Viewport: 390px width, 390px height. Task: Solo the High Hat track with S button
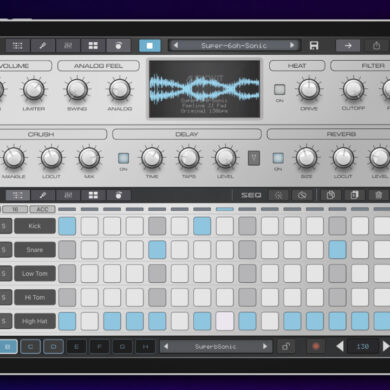[4, 321]
